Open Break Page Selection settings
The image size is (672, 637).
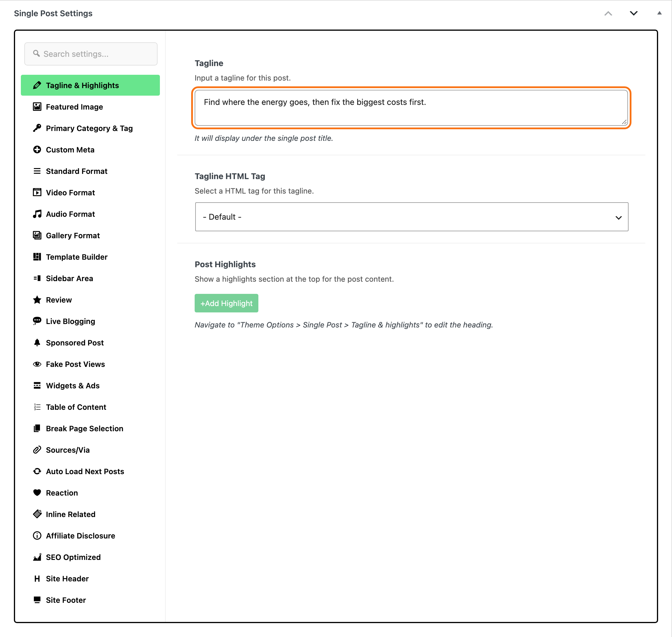click(90, 428)
